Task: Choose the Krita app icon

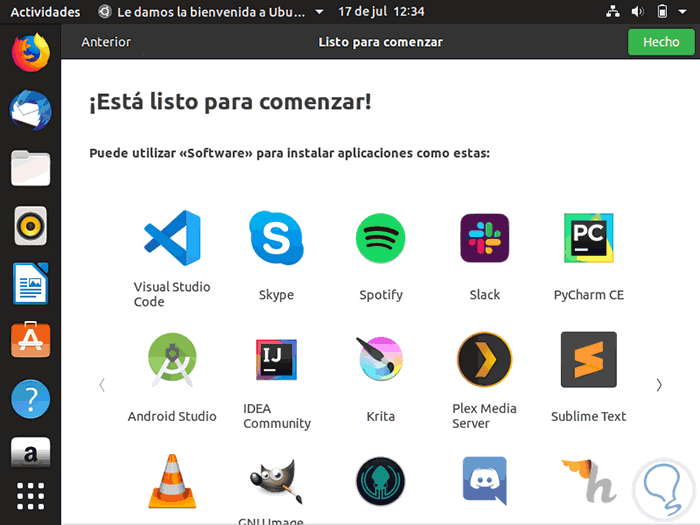Action: [381, 359]
